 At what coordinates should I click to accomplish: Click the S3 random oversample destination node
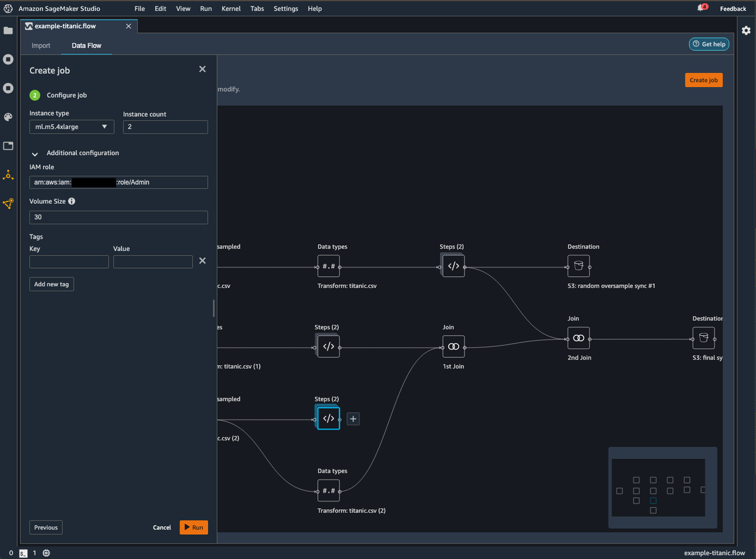click(x=579, y=266)
